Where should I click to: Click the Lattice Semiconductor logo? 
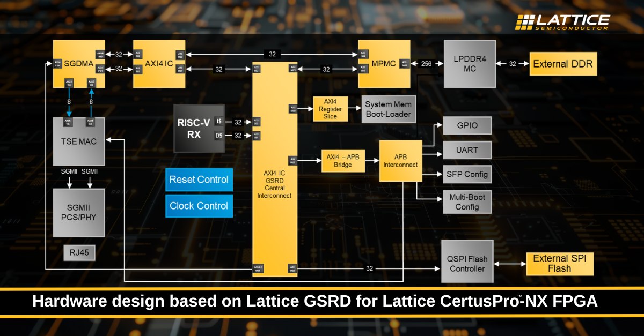pyautogui.click(x=562, y=22)
